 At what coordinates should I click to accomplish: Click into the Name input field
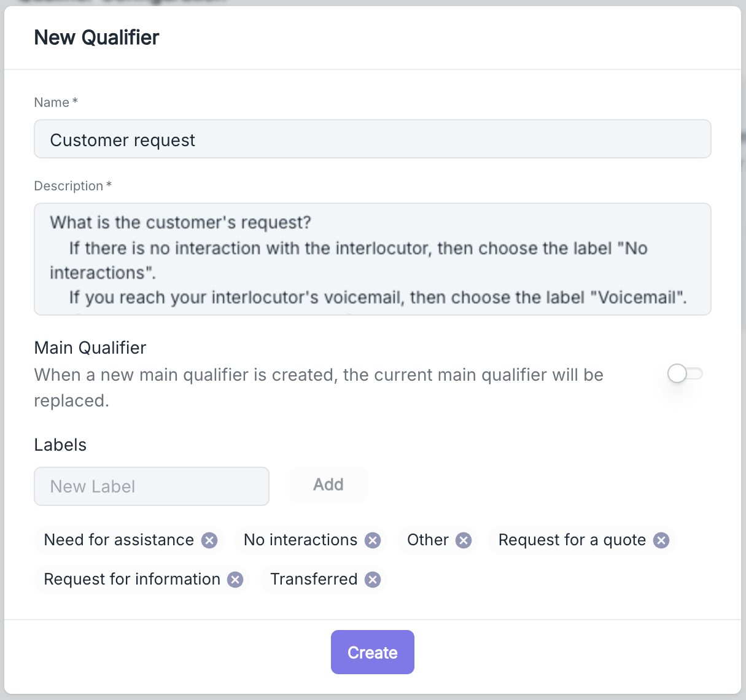click(372, 139)
